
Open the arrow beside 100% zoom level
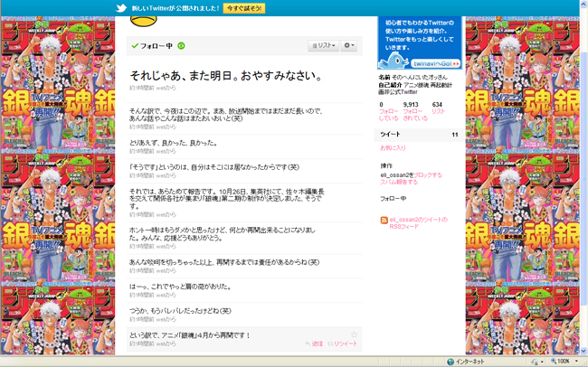pos(576,362)
